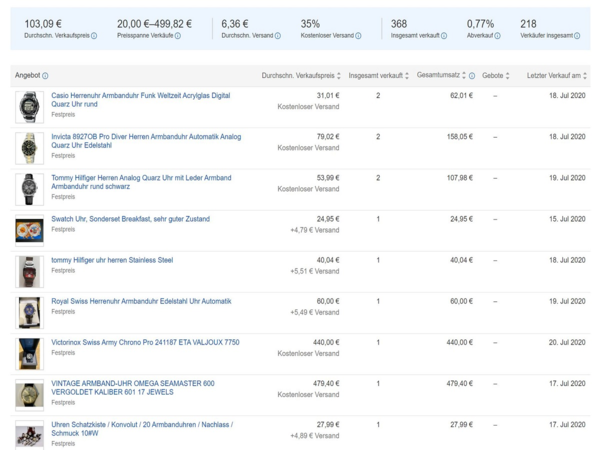Click Tommy Hilfiger leather watch thumbnail

click(29, 189)
